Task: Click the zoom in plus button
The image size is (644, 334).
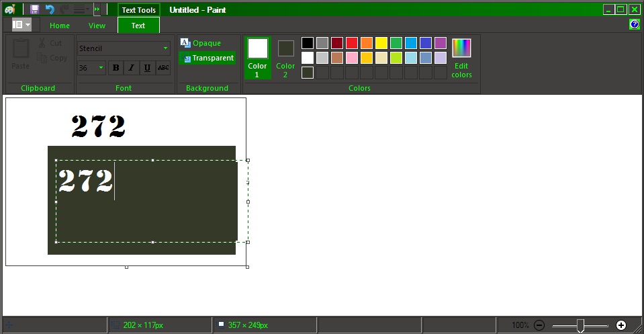Action: click(621, 325)
